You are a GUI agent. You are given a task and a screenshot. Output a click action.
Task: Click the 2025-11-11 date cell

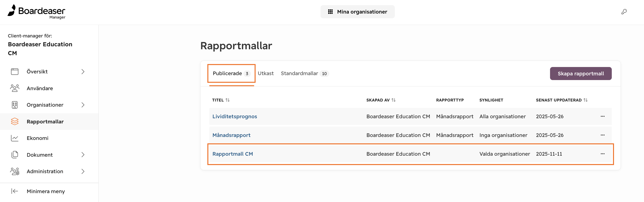549,154
